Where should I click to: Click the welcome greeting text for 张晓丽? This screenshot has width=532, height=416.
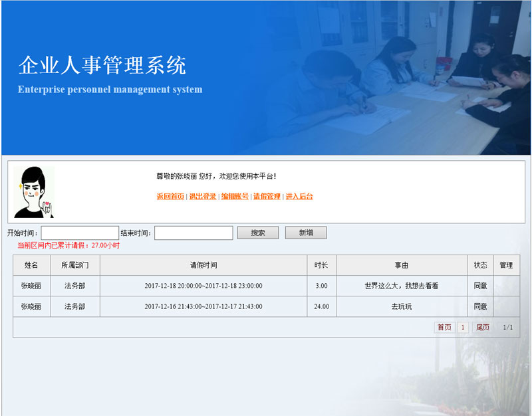tap(216, 176)
